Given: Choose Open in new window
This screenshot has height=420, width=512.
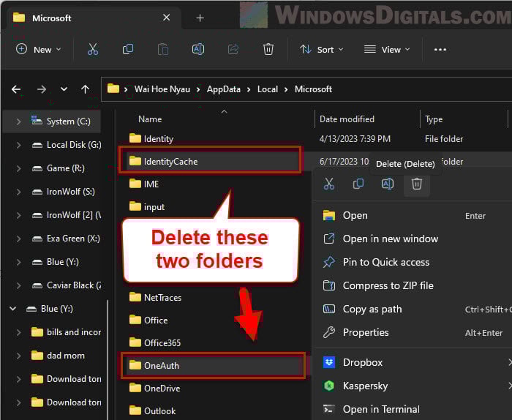Looking at the screenshot, I should pyautogui.click(x=413, y=239).
